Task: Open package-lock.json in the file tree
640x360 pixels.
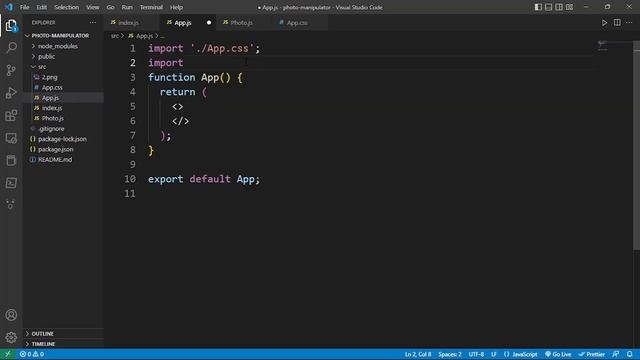Action: [x=62, y=139]
